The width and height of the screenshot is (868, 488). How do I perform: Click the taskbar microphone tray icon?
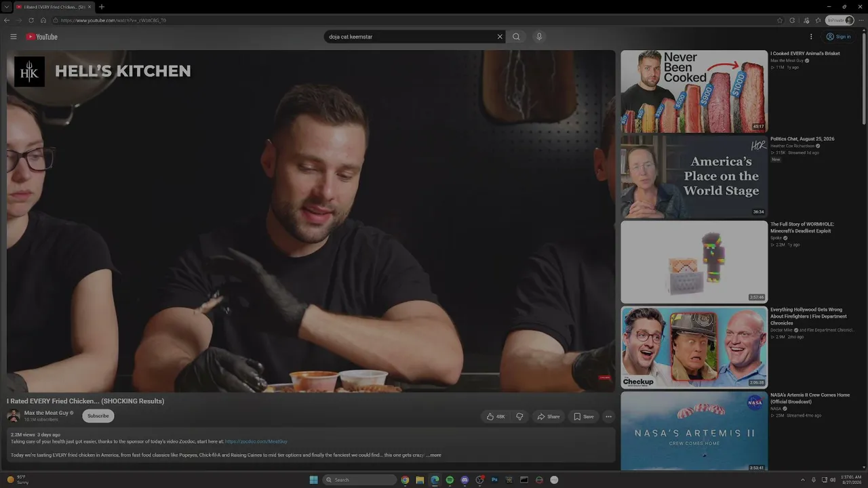click(x=814, y=480)
